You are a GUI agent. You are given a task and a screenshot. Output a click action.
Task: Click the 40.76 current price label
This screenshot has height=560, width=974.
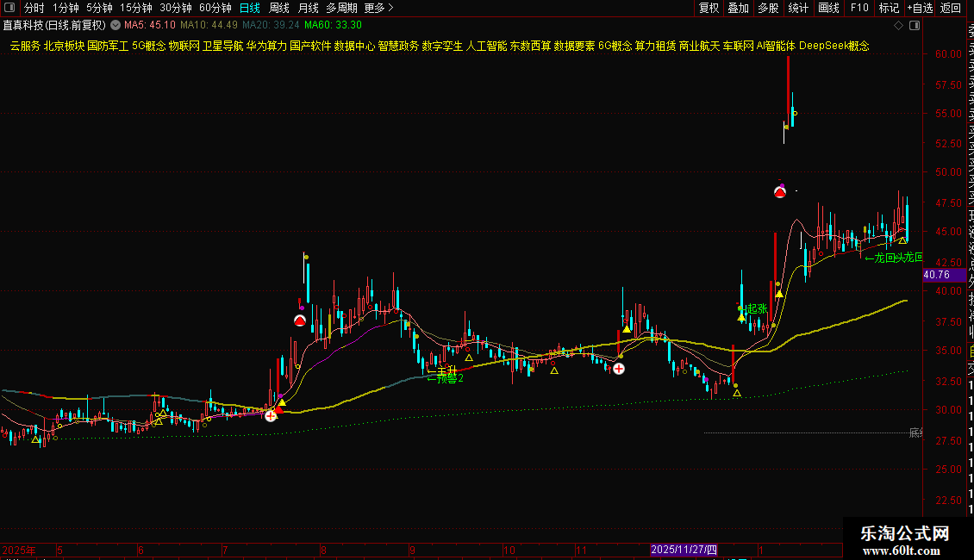tap(944, 275)
